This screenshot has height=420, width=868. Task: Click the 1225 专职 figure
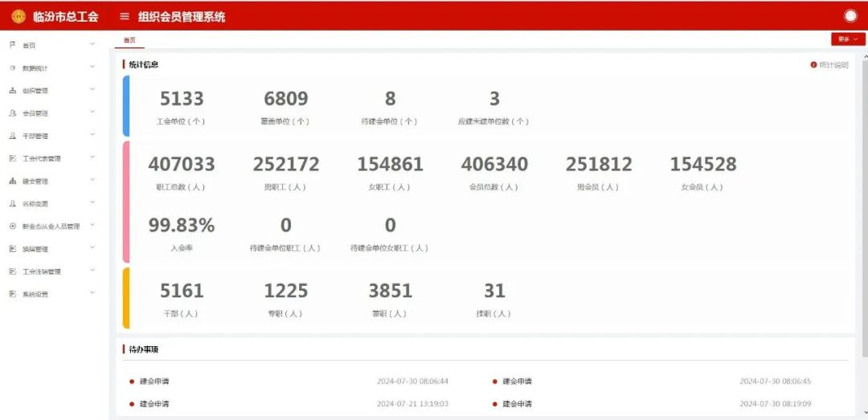click(x=285, y=291)
